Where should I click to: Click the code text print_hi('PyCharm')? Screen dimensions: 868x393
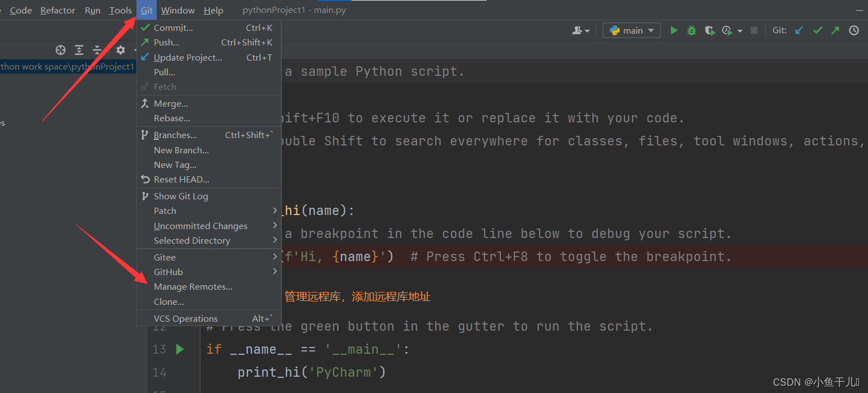pyautogui.click(x=312, y=372)
